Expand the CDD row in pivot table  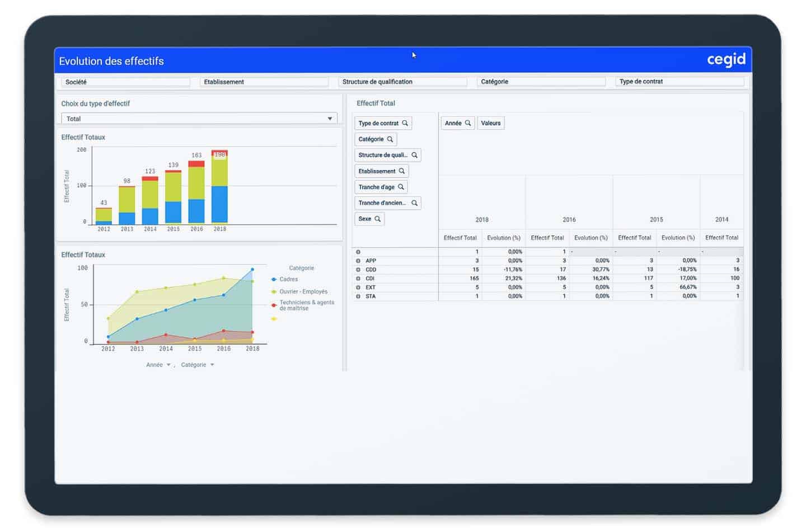(x=358, y=270)
